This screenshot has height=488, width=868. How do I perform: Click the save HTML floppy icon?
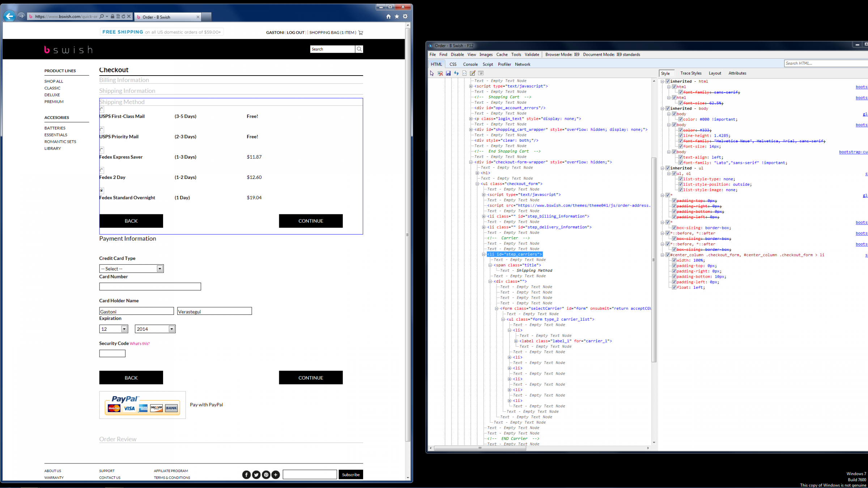[448, 73]
